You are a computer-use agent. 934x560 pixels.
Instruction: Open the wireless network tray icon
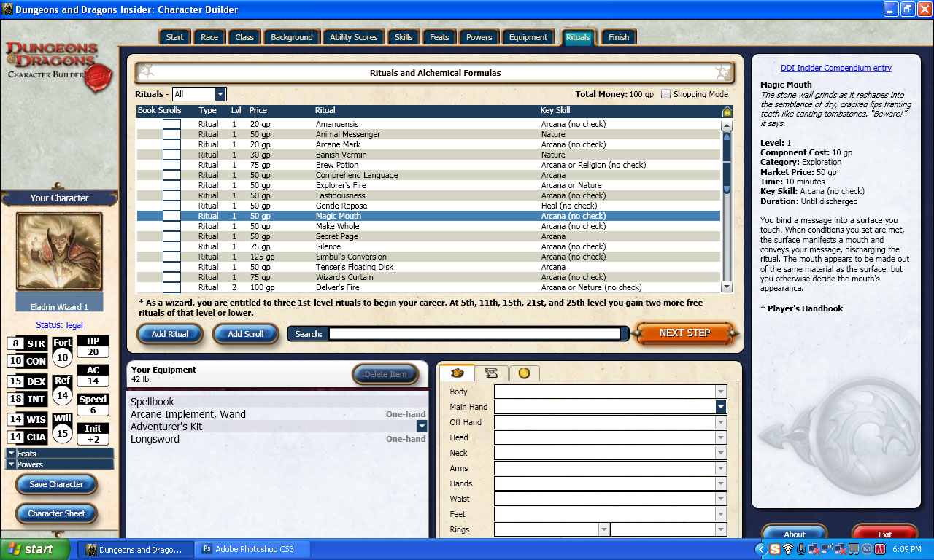(787, 549)
